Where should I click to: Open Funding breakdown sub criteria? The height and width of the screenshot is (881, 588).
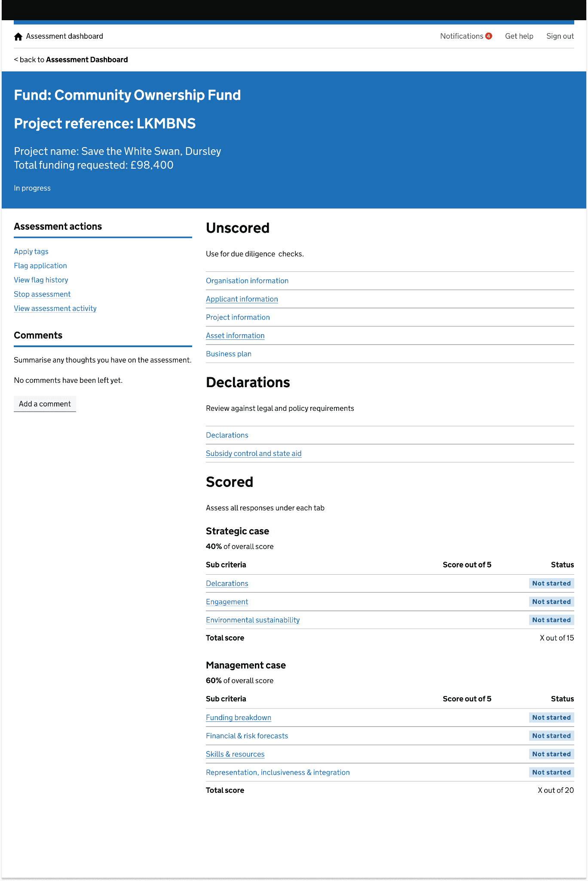[x=239, y=717]
